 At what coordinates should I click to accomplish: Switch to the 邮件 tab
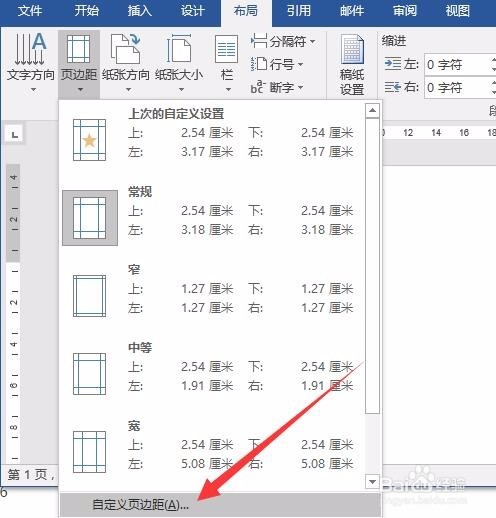tap(352, 11)
